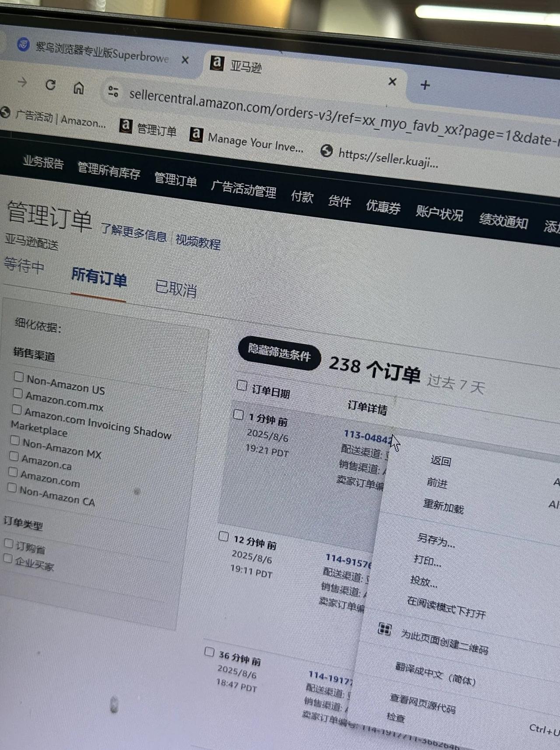Open the 管理订单 bookmark

148,128
